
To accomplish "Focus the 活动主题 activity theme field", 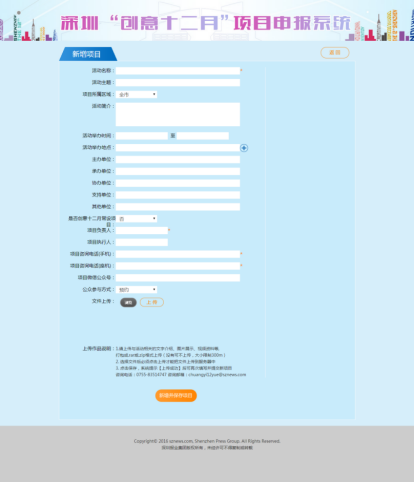I will 178,83.
